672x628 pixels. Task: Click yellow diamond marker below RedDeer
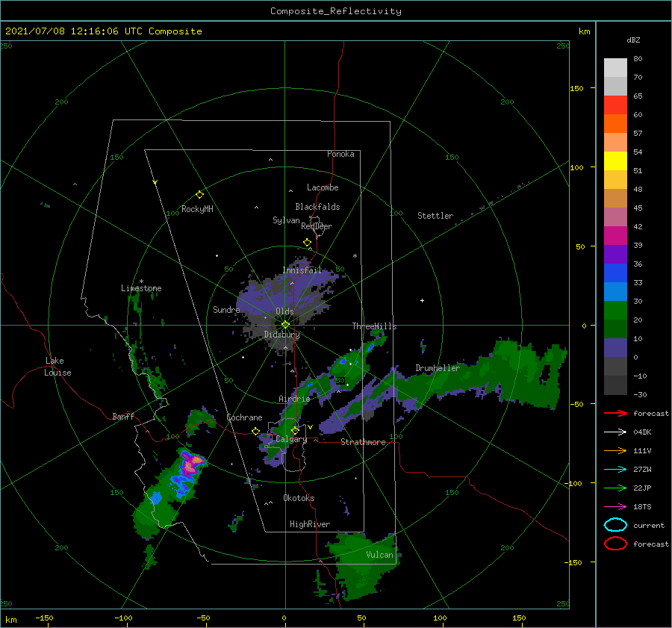point(307,243)
